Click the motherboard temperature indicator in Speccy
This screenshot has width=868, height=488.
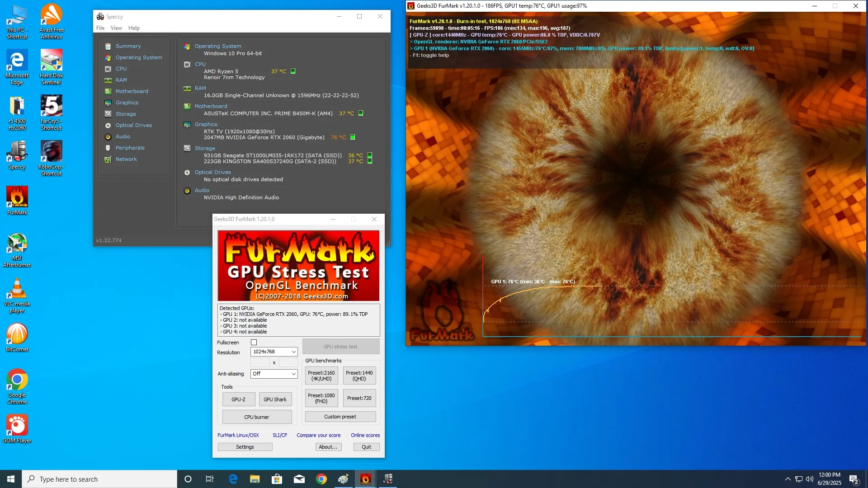coord(361,113)
